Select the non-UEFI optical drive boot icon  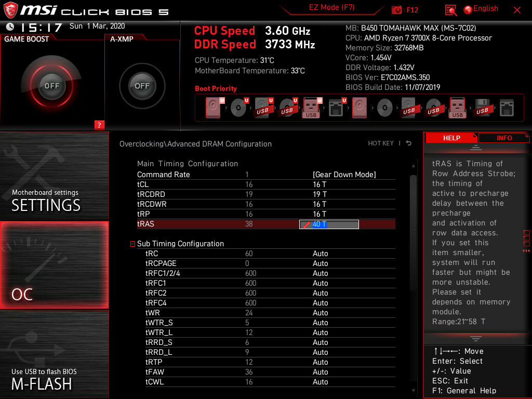tap(385, 108)
